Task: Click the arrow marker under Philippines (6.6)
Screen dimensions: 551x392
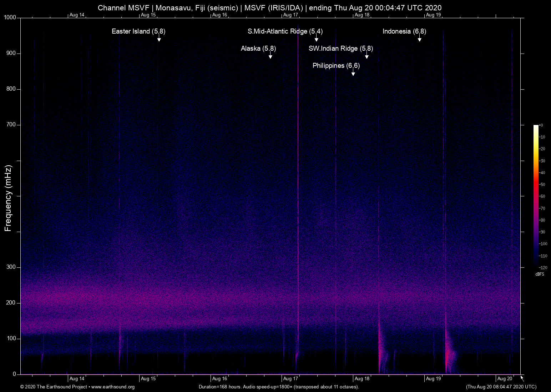Action: tap(353, 73)
